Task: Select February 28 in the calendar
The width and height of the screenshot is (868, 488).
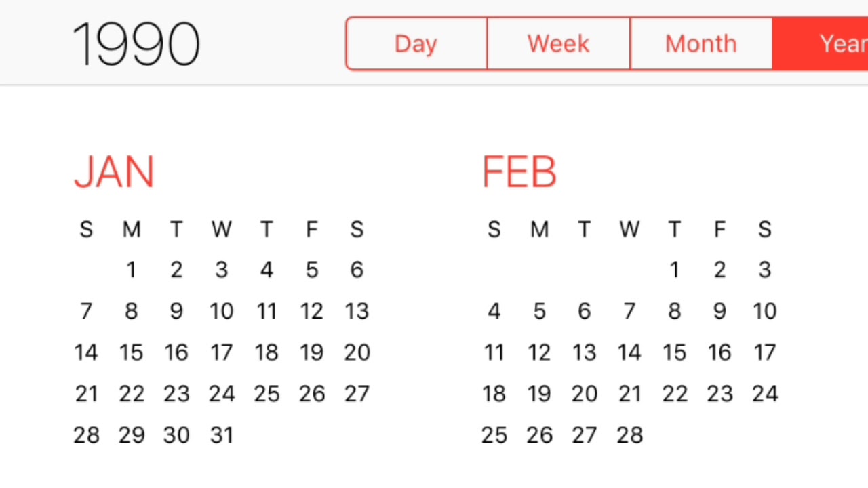Action: point(629,435)
